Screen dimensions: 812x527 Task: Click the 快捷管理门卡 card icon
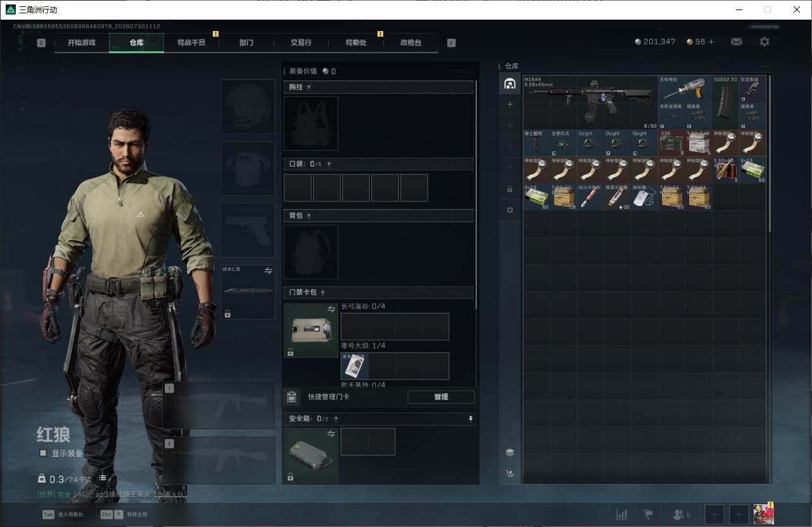291,397
